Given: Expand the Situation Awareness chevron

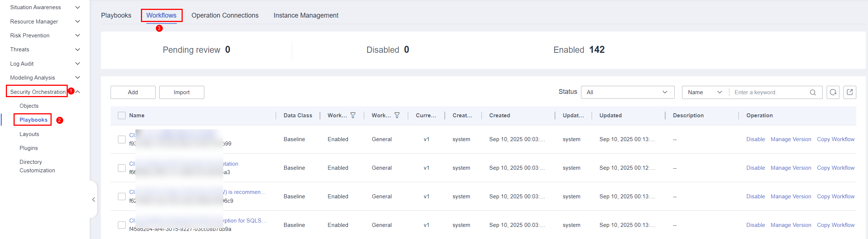Looking at the screenshot, I should [x=78, y=7].
